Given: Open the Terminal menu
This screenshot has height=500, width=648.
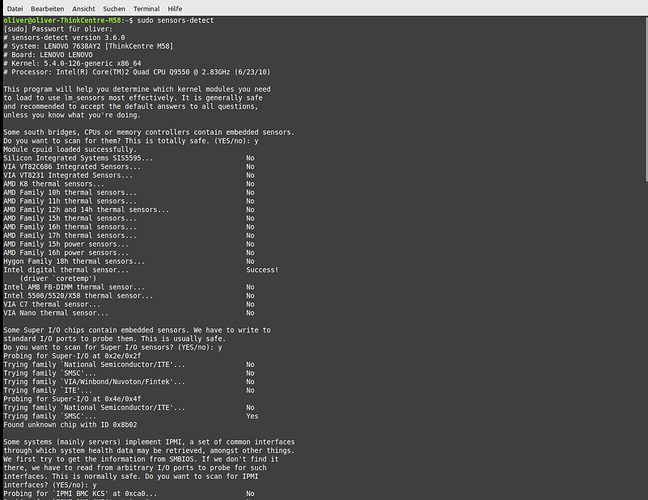Looking at the screenshot, I should pos(146,9).
